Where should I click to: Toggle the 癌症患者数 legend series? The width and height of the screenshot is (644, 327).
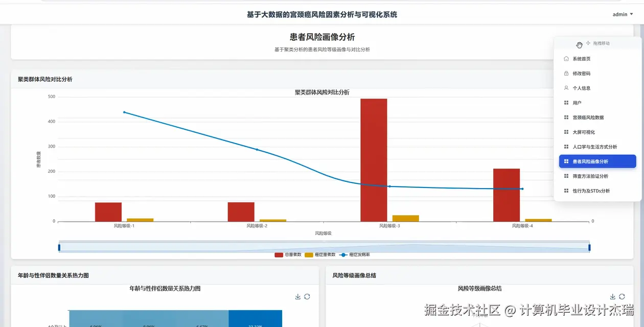(x=320, y=254)
